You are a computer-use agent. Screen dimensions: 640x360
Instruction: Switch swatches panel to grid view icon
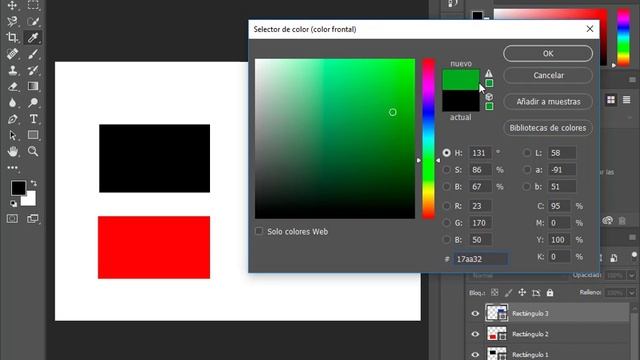coord(611,100)
